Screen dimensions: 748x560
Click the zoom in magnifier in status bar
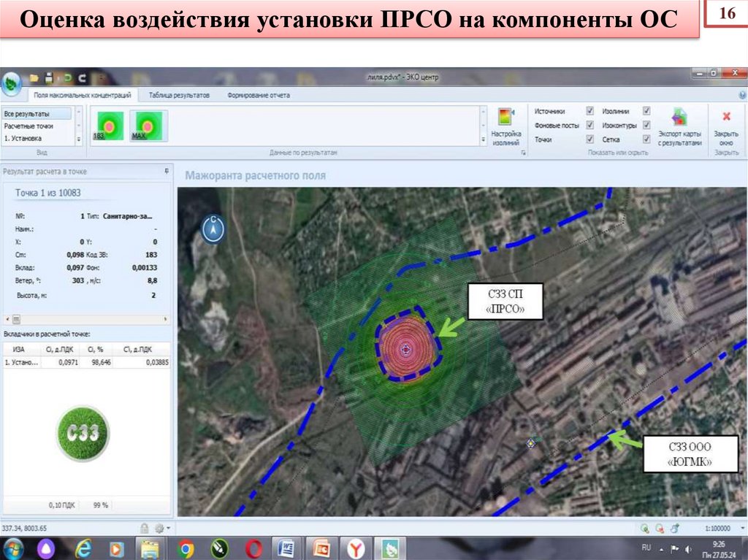645,528
